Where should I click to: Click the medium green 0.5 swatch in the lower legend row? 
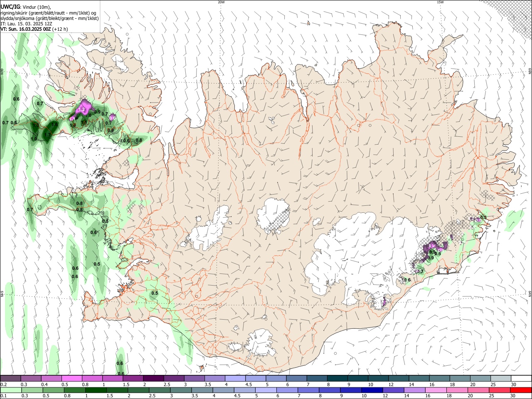coord(53,390)
